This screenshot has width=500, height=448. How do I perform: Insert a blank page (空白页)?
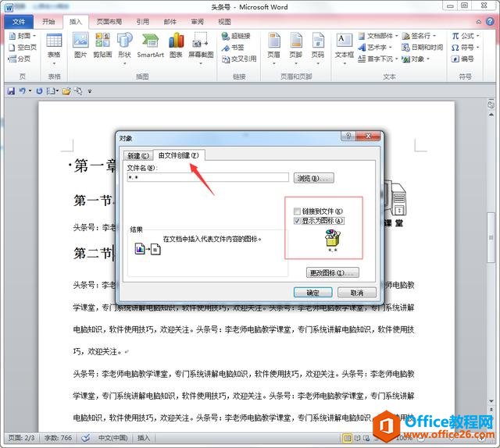point(23,47)
